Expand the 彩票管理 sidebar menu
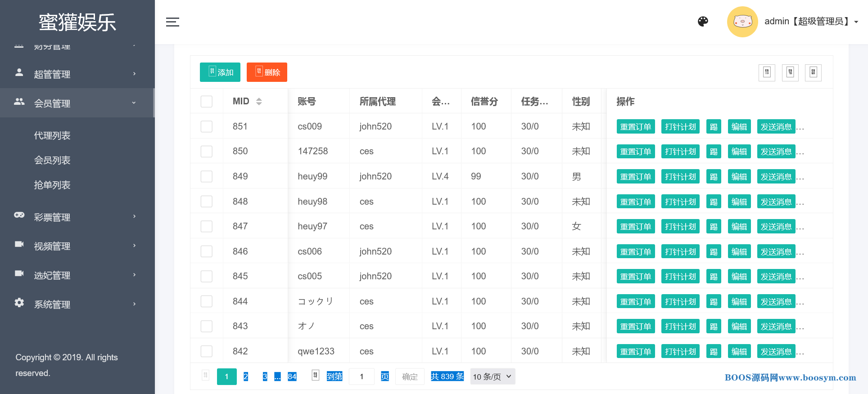This screenshot has height=394, width=868. tap(77, 217)
